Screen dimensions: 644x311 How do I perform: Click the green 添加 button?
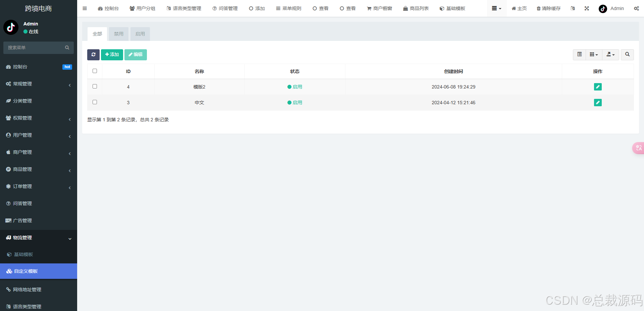[112, 55]
